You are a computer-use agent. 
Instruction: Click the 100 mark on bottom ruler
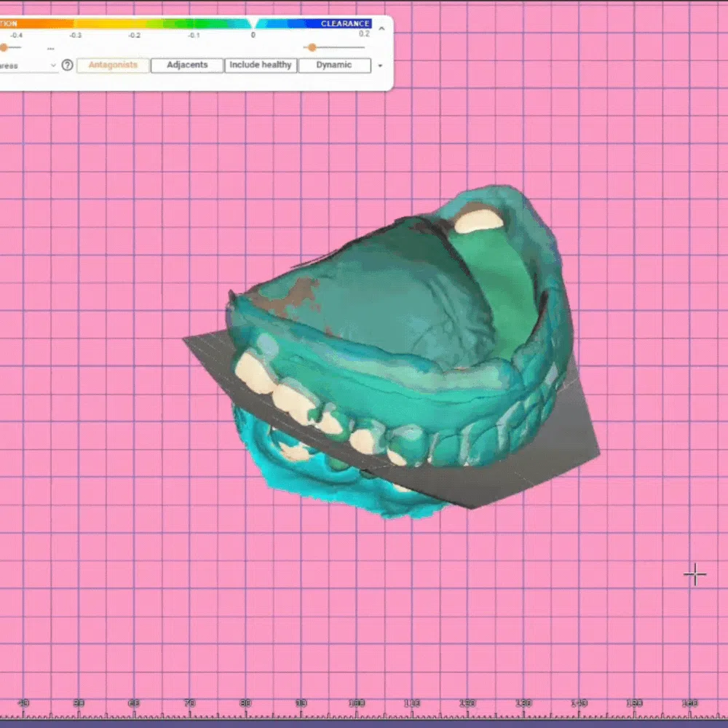(356, 703)
